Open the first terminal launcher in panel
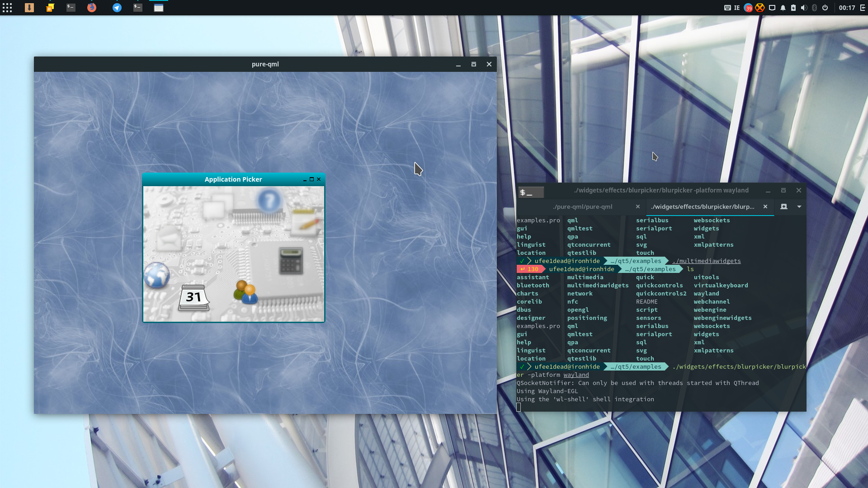Screen dimensions: 868x488 pos(71,8)
